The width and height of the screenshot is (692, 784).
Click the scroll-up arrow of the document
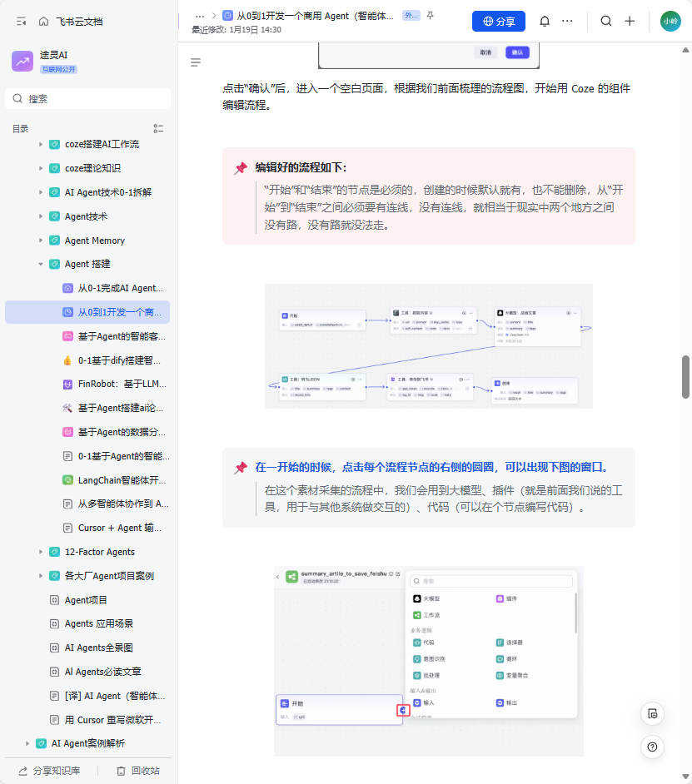[685, 49]
